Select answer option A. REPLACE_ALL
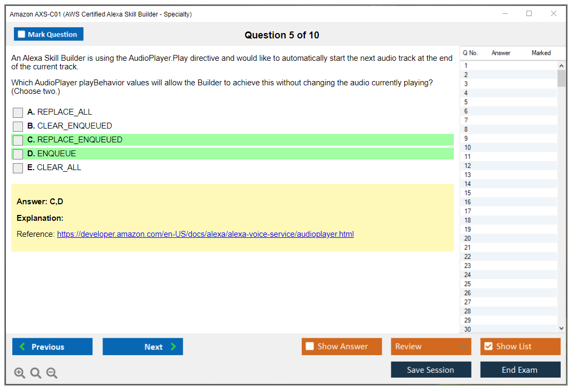 coord(18,113)
